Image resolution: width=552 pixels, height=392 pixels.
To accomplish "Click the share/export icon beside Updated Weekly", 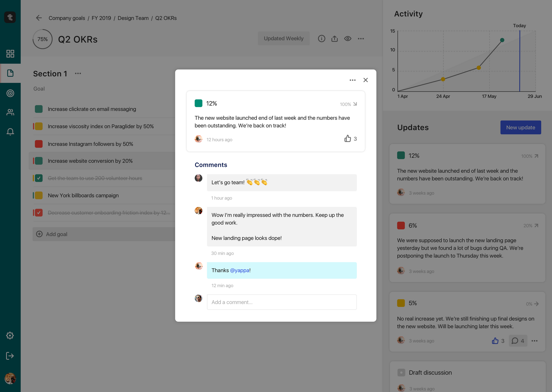I will (x=335, y=39).
